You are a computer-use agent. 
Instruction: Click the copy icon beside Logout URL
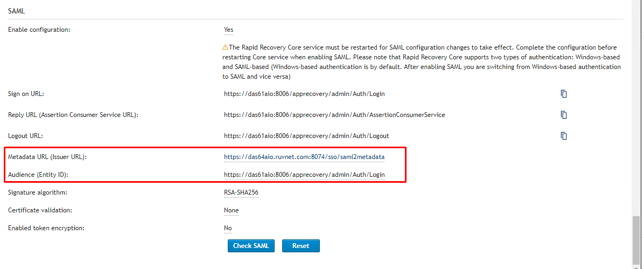(564, 136)
